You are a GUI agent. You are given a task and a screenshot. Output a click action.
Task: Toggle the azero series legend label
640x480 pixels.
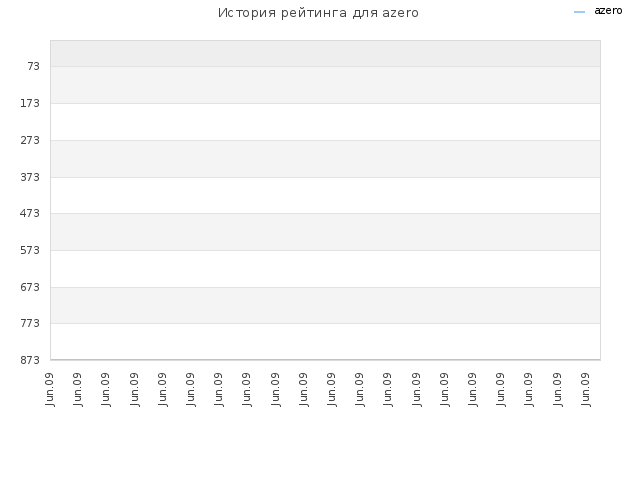click(x=608, y=11)
